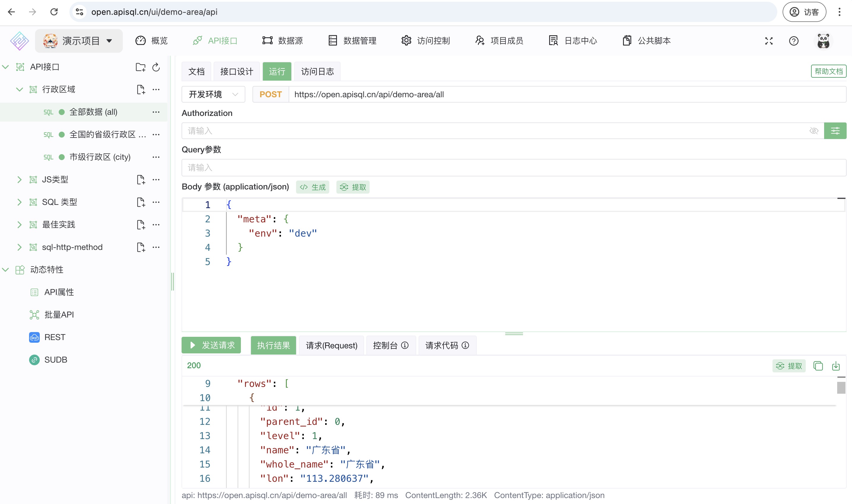
Task: Toggle Authorization value visibility eye icon
Action: [814, 131]
